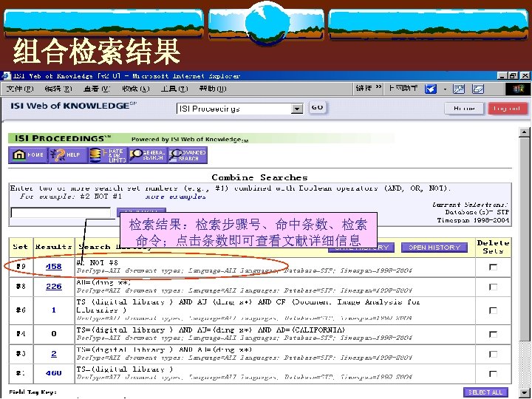Click the 'Timespan 1998-2004' text
532x399 pixels.
473,220
